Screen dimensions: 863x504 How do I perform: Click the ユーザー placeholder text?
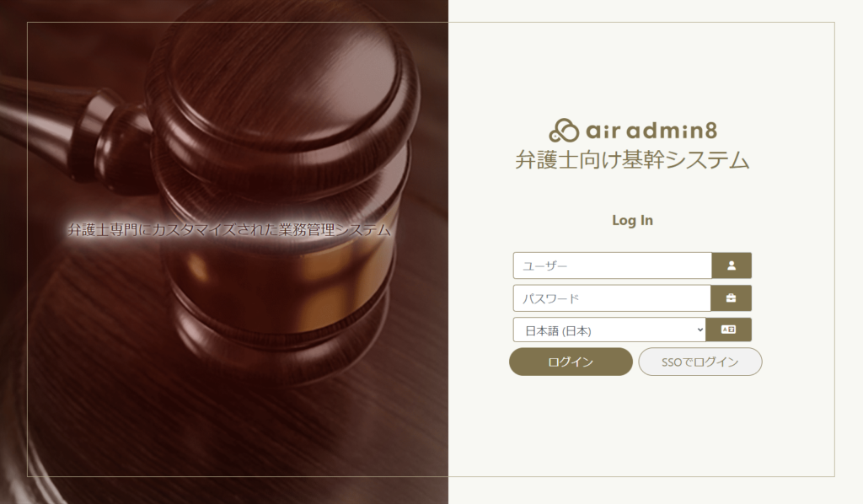[x=544, y=266]
